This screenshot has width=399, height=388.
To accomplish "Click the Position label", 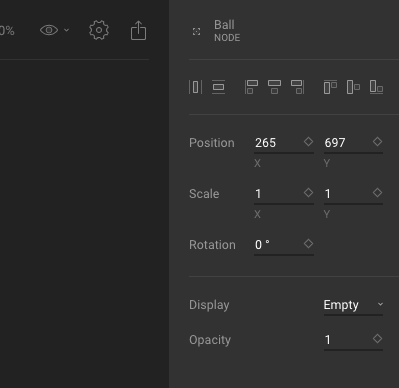I will tap(212, 143).
